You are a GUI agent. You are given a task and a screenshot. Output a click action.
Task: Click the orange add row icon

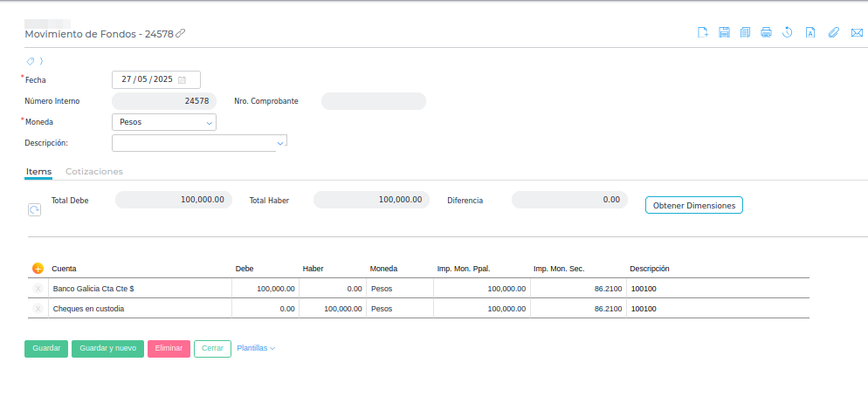[x=38, y=269]
